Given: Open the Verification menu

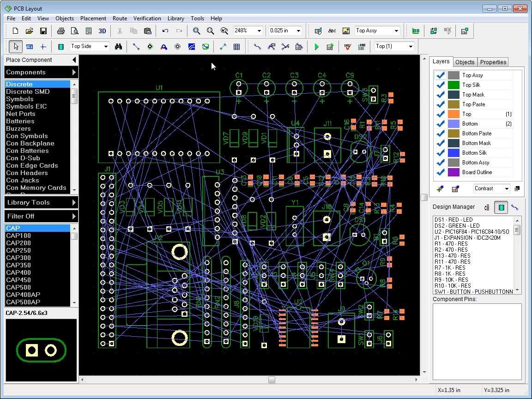Looking at the screenshot, I should 147,18.
